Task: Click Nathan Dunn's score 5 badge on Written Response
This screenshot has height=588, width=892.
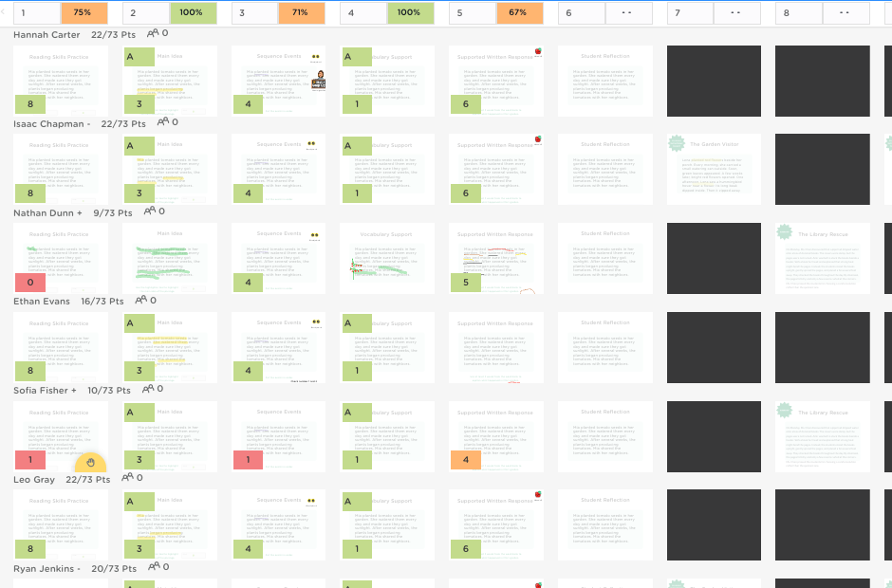Action: click(466, 282)
